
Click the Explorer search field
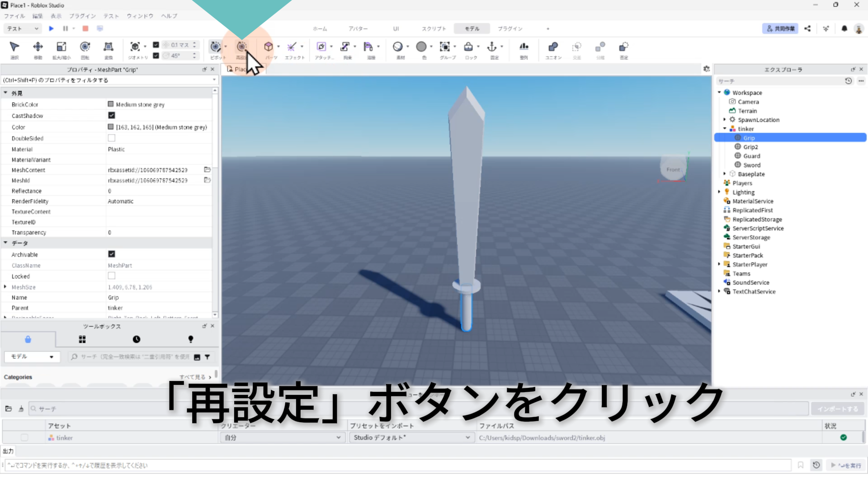click(x=778, y=81)
